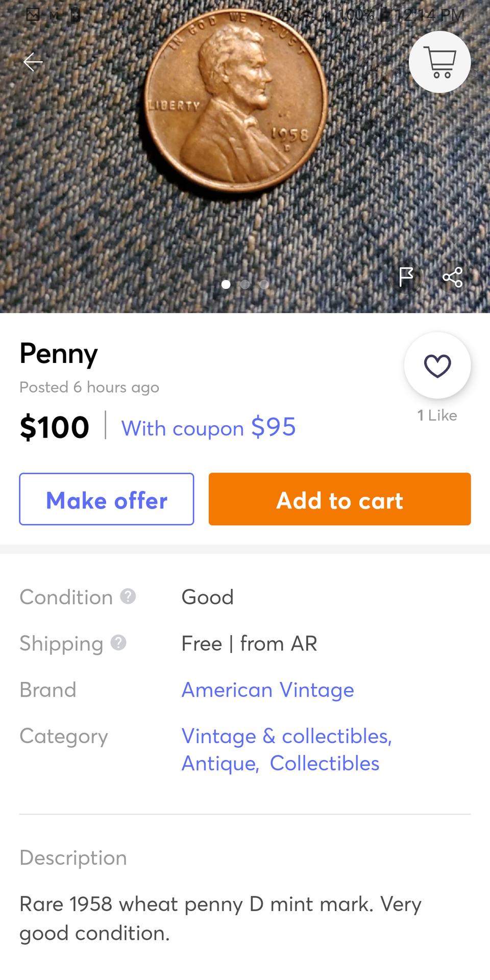This screenshot has height=980, width=490.
Task: Tap the Make offer button
Action: coord(107,499)
